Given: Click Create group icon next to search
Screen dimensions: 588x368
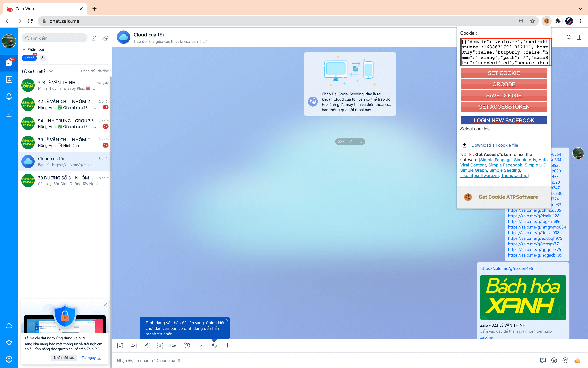Looking at the screenshot, I should coord(105,38).
